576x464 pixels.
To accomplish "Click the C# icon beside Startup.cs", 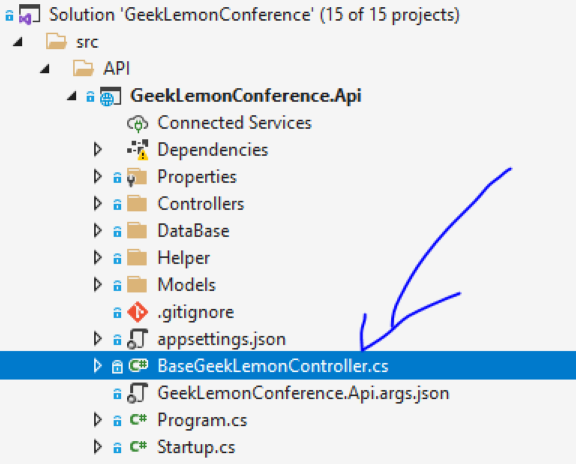I will (138, 447).
